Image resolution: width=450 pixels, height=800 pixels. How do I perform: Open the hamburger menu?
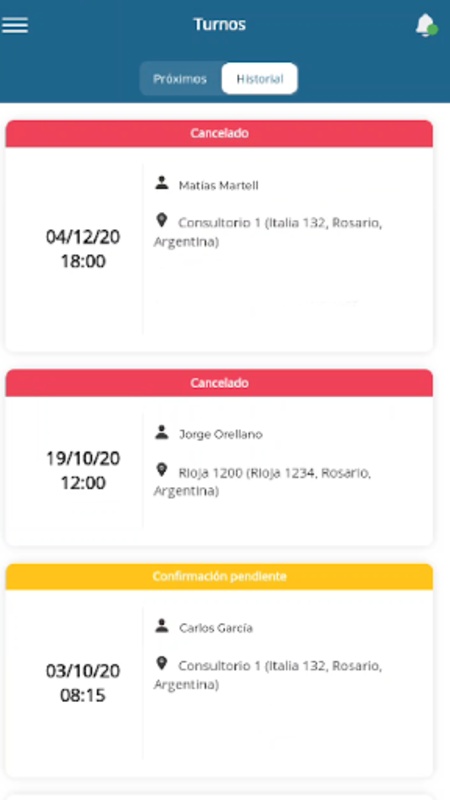click(x=15, y=24)
